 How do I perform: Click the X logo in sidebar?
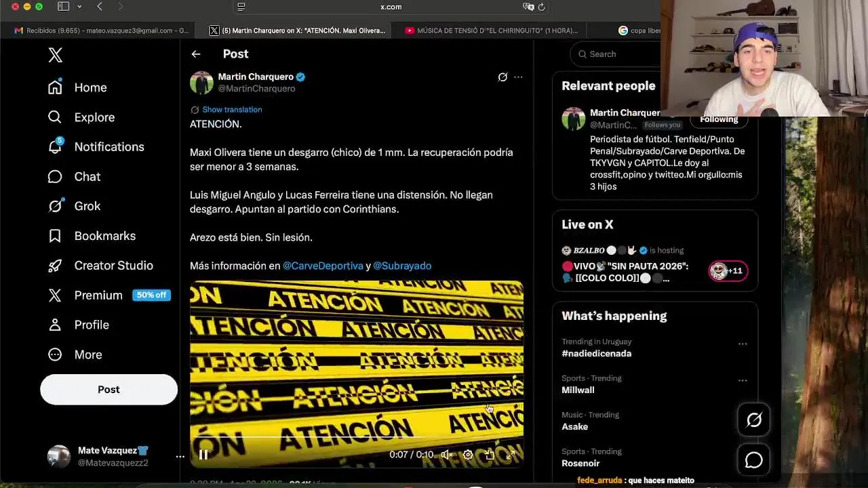pyautogui.click(x=56, y=55)
